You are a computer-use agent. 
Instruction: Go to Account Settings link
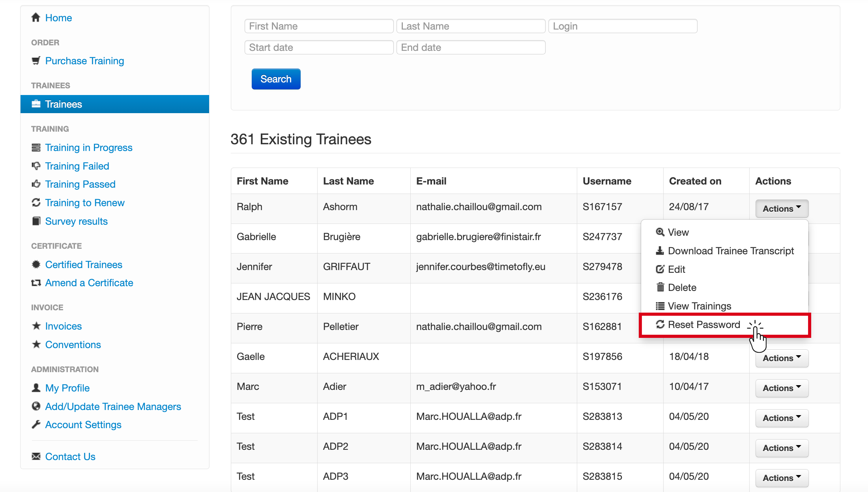[x=83, y=425]
